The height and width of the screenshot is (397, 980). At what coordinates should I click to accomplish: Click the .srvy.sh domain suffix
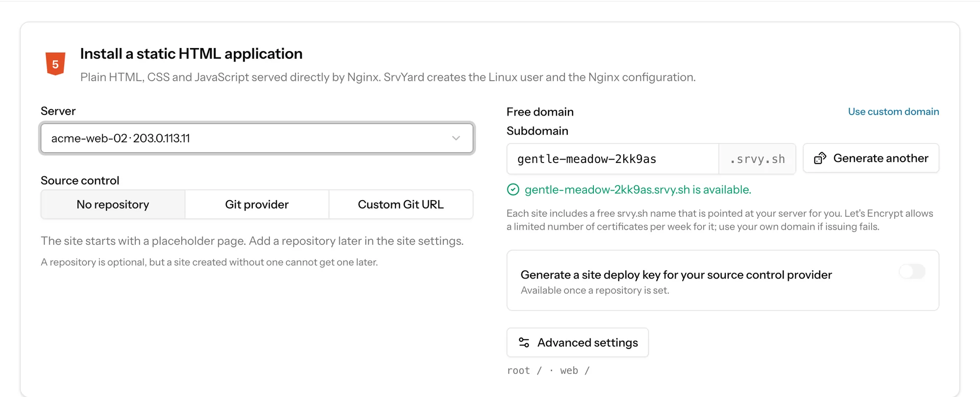pyautogui.click(x=758, y=159)
